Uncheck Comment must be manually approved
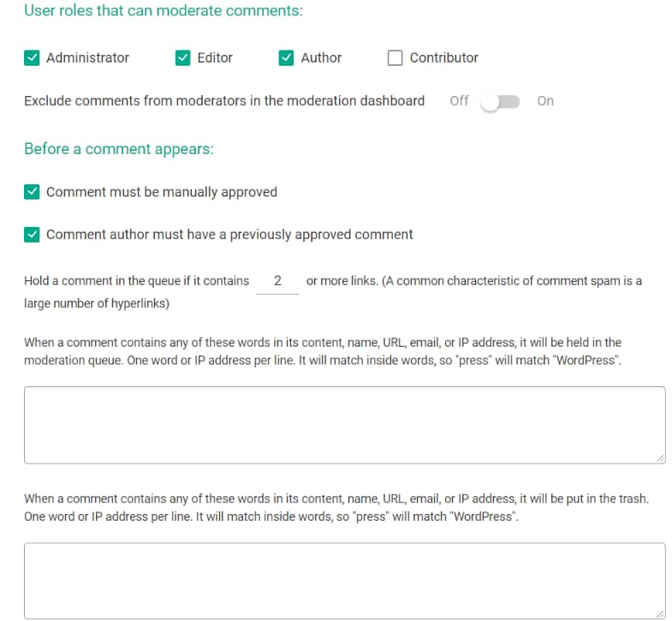Image resolution: width=672 pixels, height=621 pixels. (x=32, y=192)
